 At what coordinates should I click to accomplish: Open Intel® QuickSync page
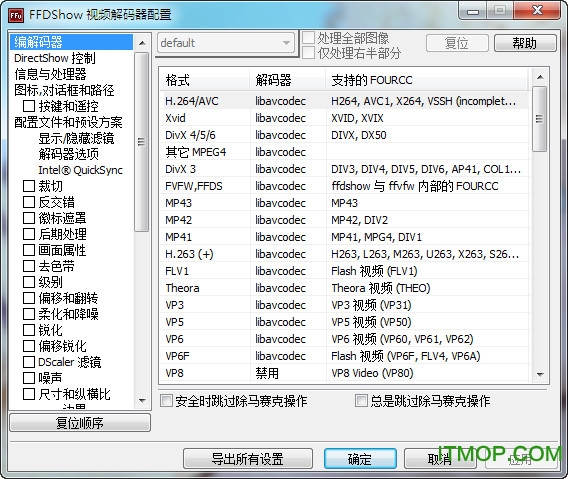(x=80, y=170)
